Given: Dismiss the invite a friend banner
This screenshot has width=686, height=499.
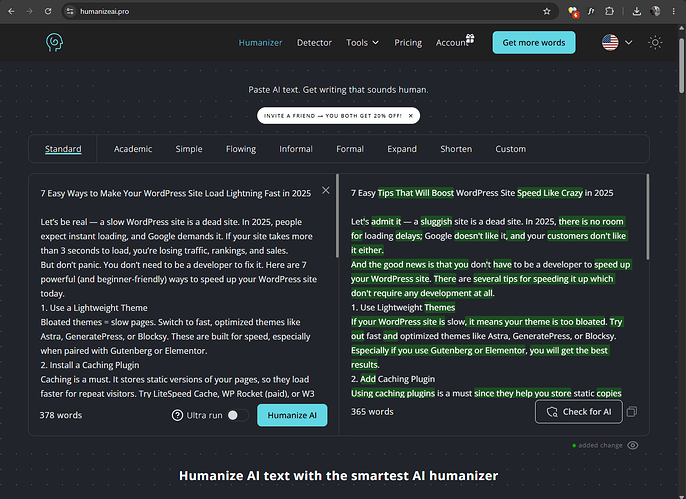Looking at the screenshot, I should pos(410,116).
